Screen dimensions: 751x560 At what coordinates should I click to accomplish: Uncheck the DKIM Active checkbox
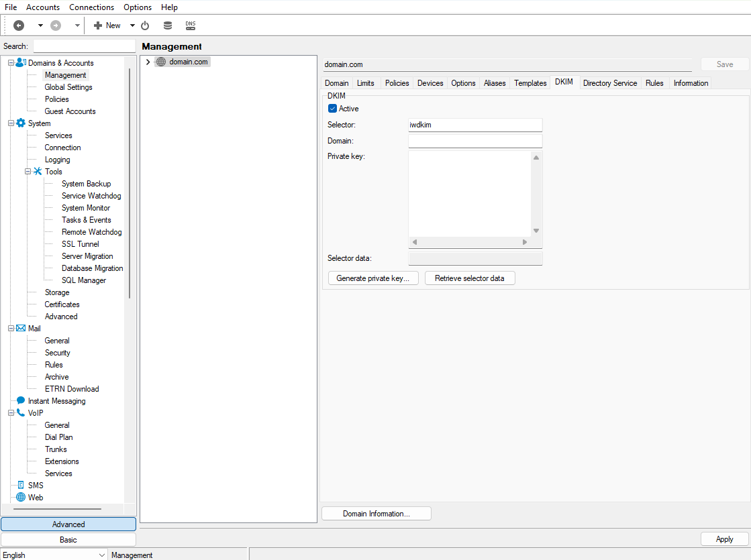(x=332, y=109)
